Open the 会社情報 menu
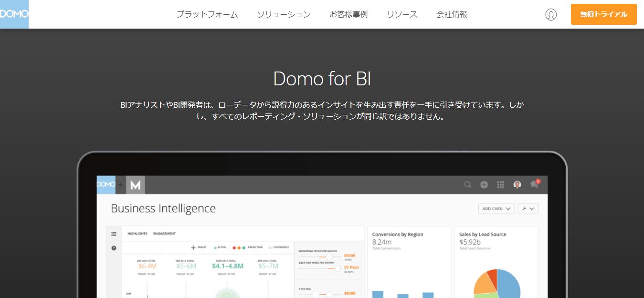Viewport: 644px width, 298px height. click(x=452, y=14)
